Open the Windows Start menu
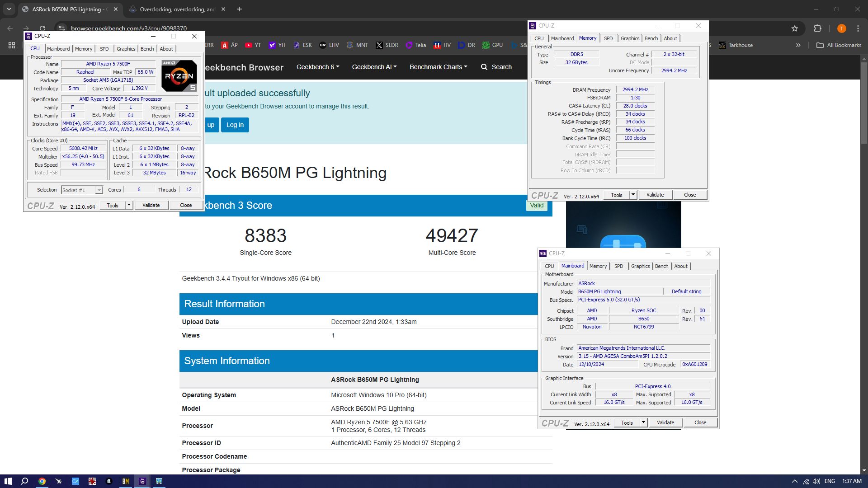The image size is (868, 488). [8, 481]
